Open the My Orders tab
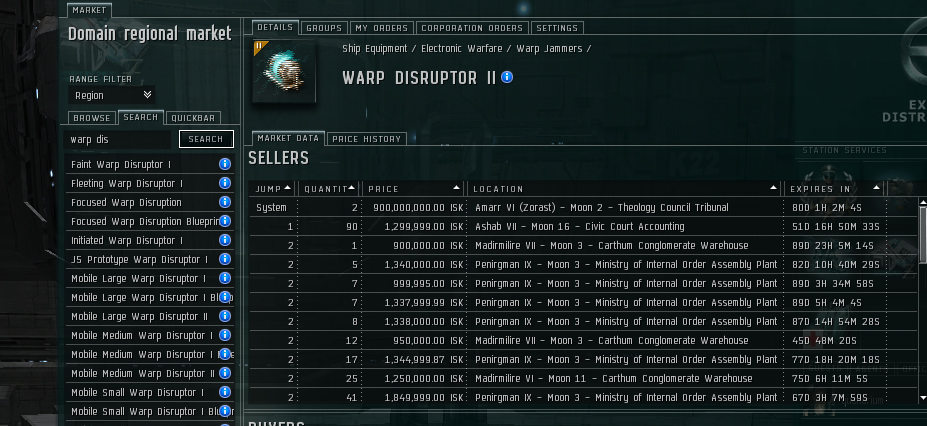 pyautogui.click(x=380, y=28)
